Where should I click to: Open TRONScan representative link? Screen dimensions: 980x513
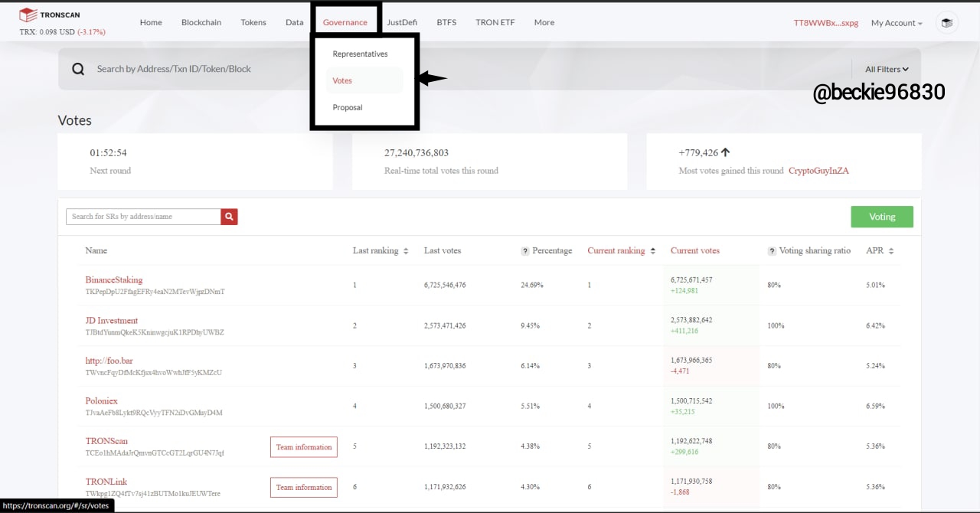[106, 441]
